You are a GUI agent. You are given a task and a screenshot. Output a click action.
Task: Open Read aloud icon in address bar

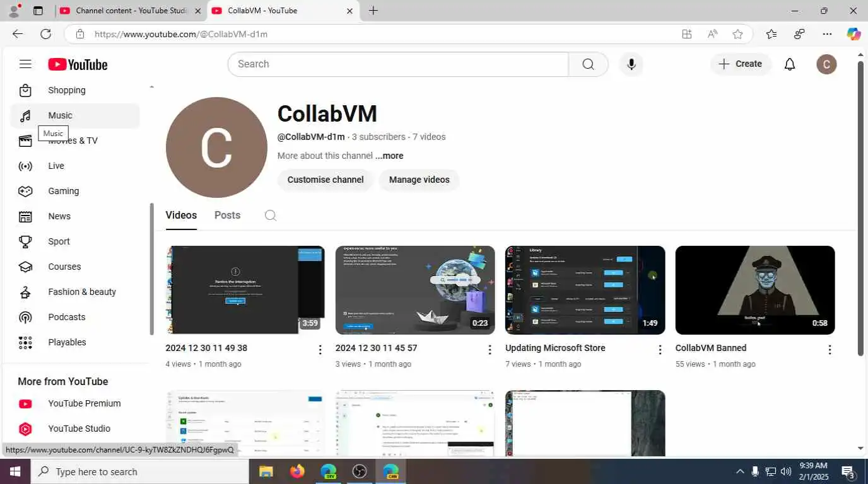(x=712, y=34)
